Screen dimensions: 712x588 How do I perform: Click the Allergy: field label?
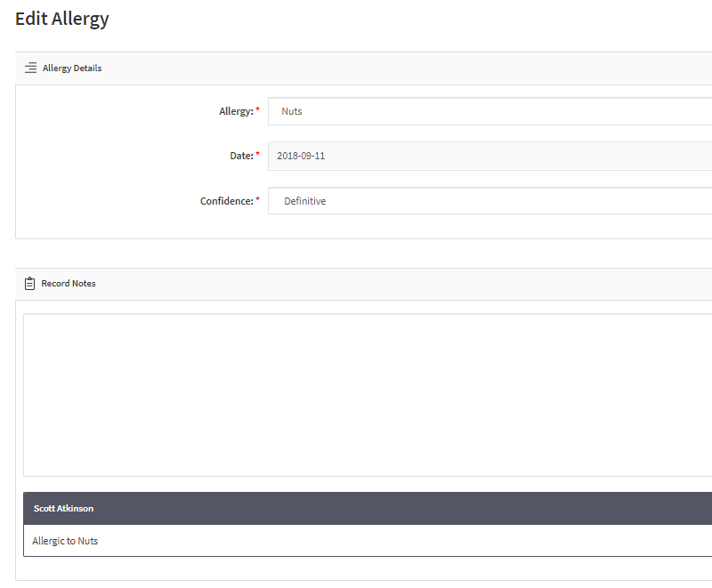236,111
